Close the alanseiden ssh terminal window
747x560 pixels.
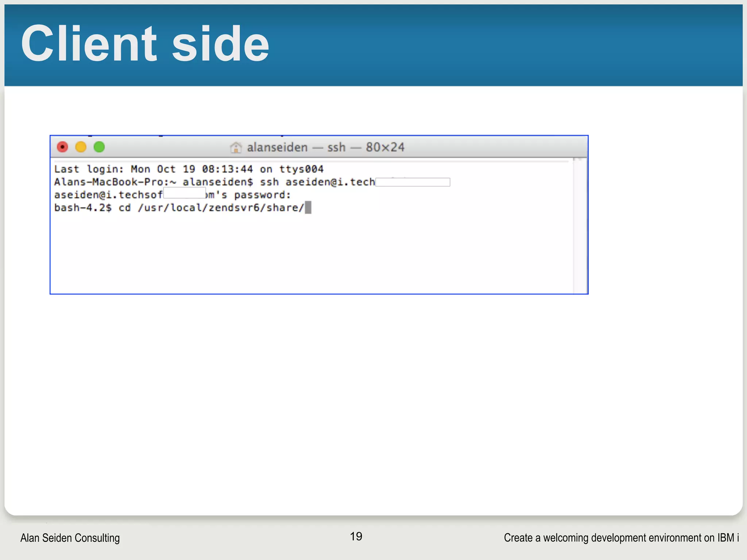(x=62, y=147)
